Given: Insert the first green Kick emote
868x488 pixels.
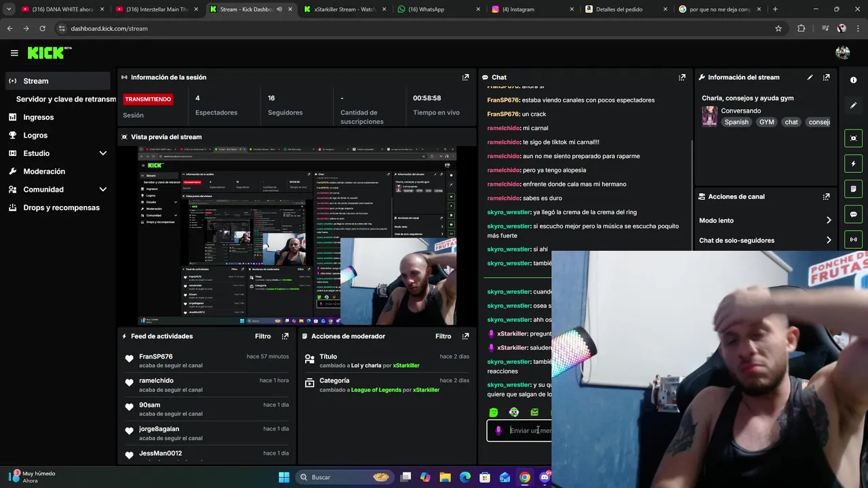Looking at the screenshot, I should [494, 412].
